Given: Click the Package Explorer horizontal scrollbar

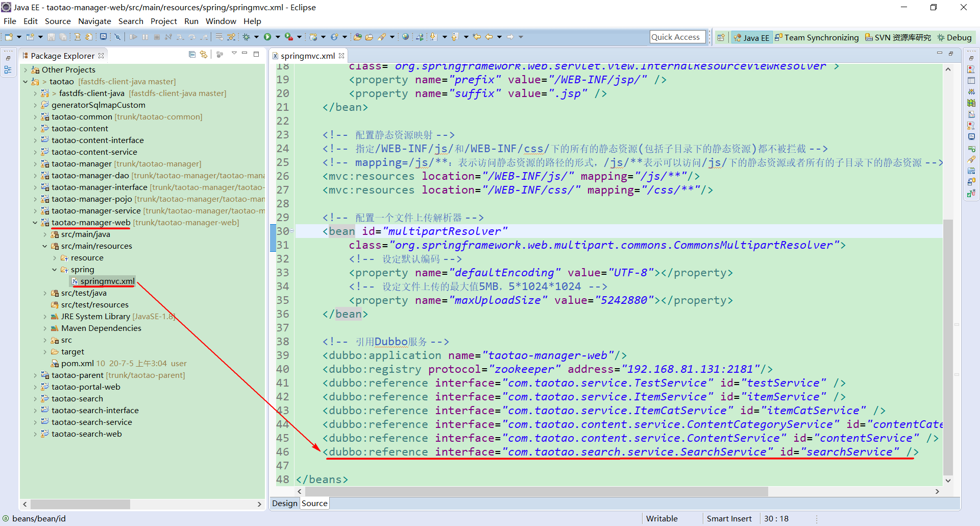Looking at the screenshot, I should (x=80, y=504).
